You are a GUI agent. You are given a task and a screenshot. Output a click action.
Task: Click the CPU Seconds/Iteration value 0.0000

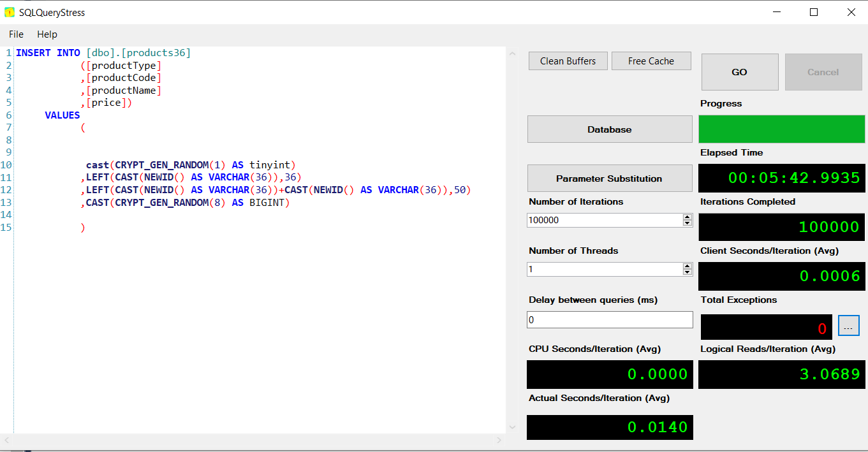pos(658,374)
